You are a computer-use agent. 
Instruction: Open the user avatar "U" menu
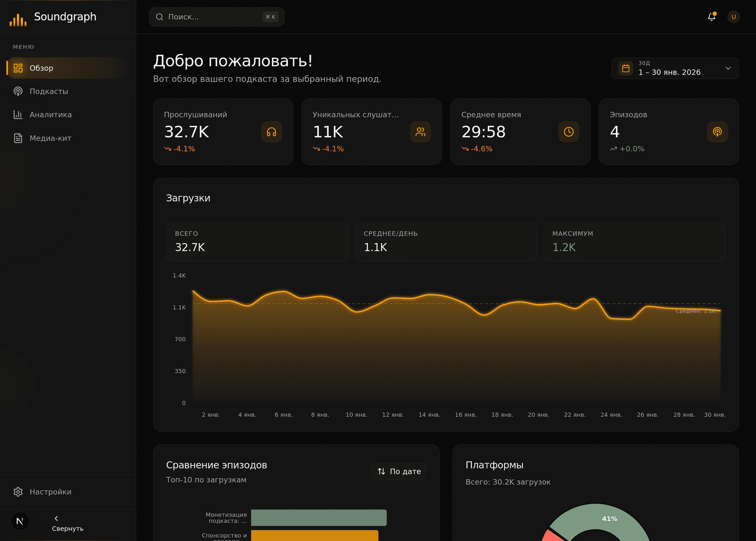pos(733,17)
